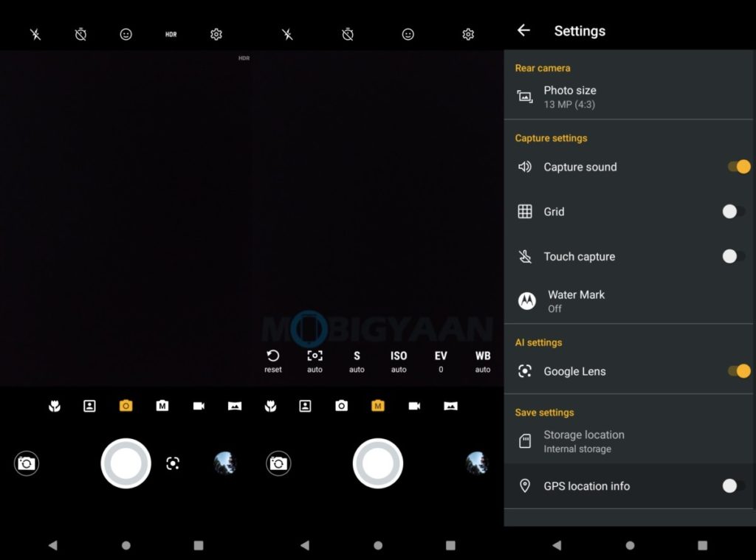Go back from Settings
Screen dimensions: 756x560
tap(523, 30)
